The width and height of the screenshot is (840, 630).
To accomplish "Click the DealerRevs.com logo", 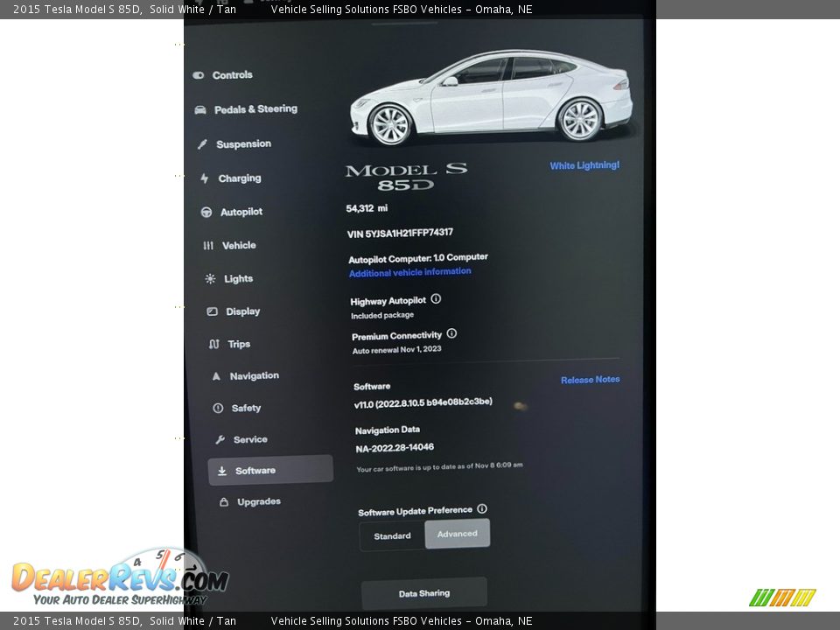I will (x=120, y=578).
